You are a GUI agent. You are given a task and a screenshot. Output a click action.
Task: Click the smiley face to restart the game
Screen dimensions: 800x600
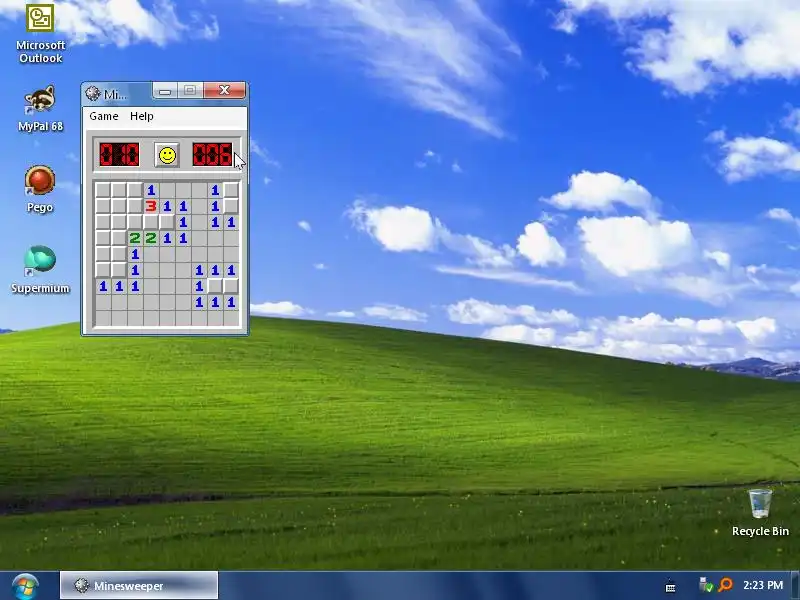tap(167, 155)
